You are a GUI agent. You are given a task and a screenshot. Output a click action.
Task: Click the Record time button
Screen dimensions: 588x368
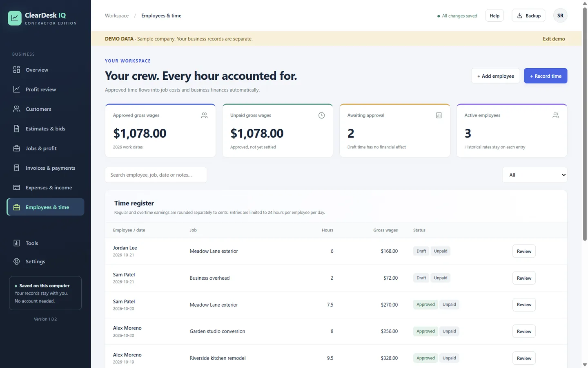pos(546,76)
